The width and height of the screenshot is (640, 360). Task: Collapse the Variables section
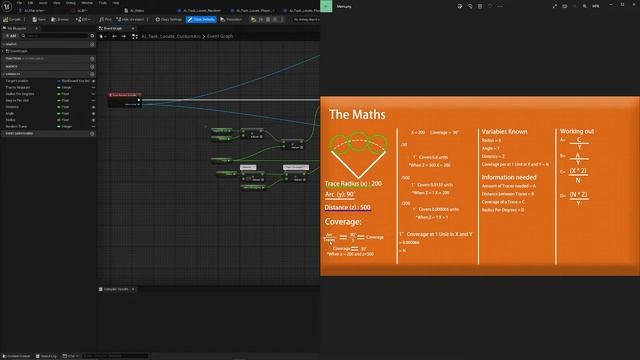tap(3, 74)
